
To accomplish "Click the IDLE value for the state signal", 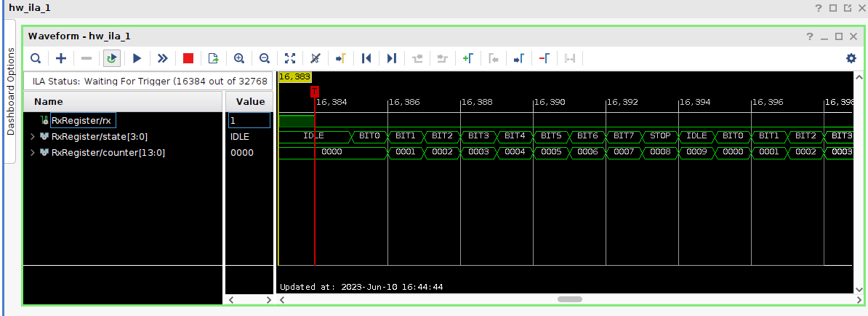I will point(240,136).
